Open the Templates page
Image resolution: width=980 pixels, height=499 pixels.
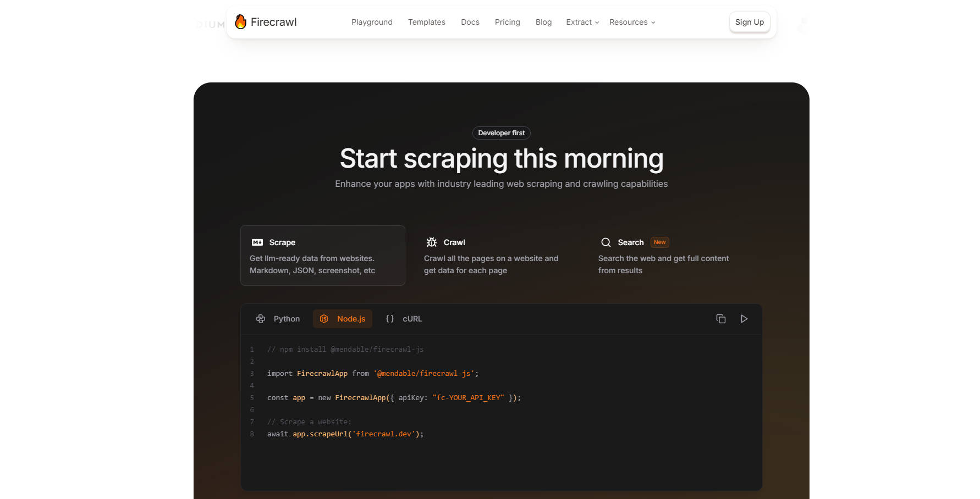[426, 22]
